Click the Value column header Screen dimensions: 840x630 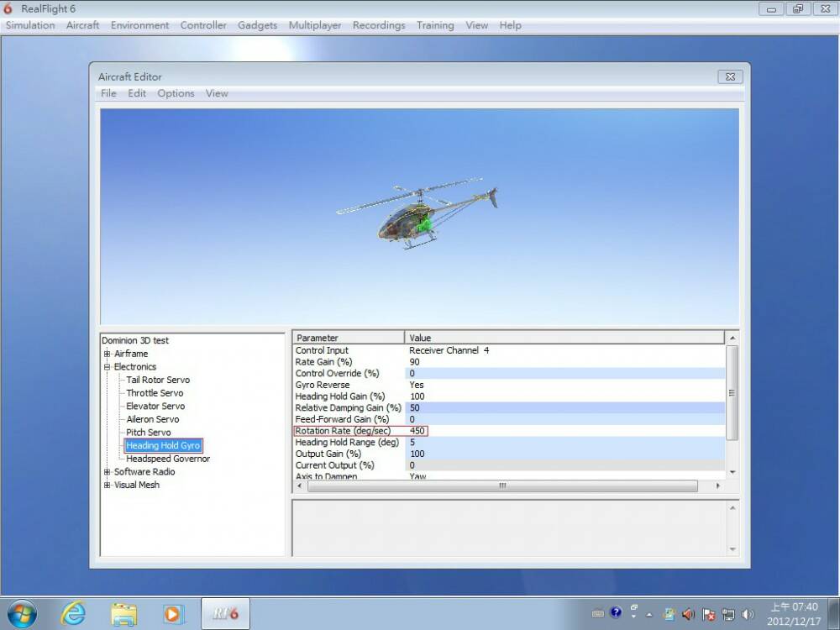564,338
